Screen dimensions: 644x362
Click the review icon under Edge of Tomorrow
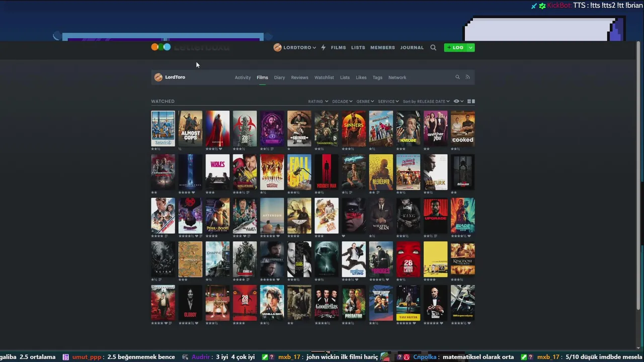point(248,280)
